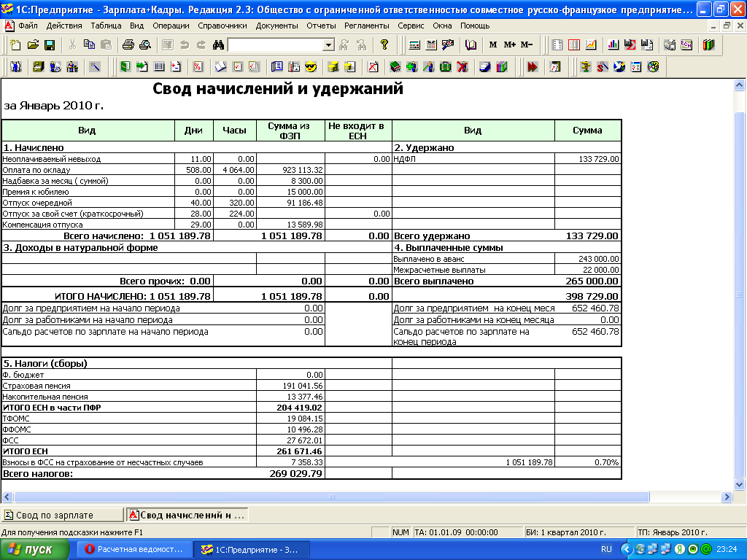Click the M+ memory add button
The height and width of the screenshot is (560, 747).
pyautogui.click(x=510, y=44)
